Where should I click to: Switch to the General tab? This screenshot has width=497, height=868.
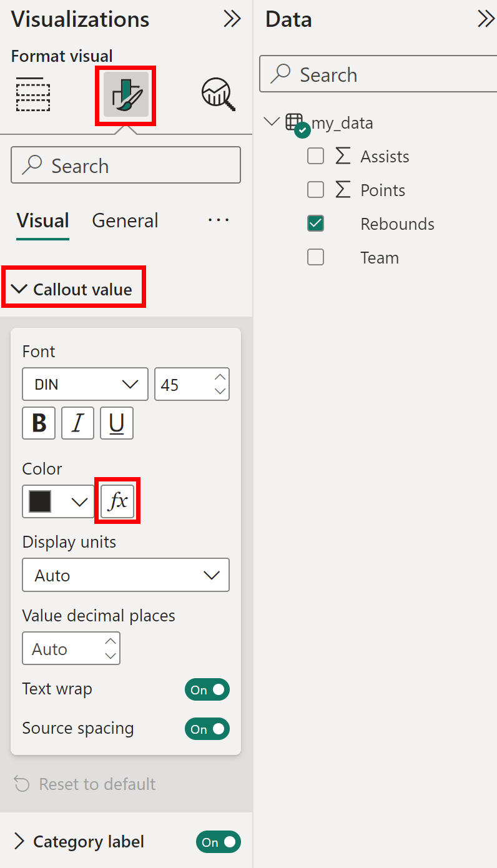(124, 220)
